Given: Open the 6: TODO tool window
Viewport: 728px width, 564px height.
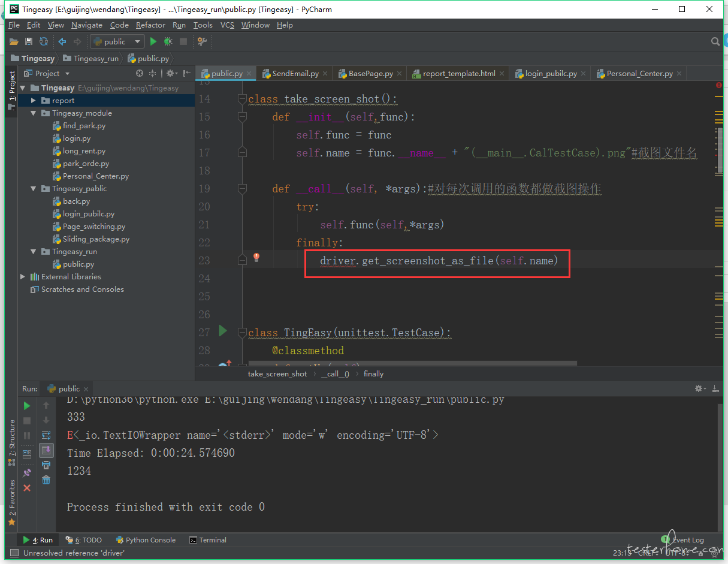Looking at the screenshot, I should (83, 540).
